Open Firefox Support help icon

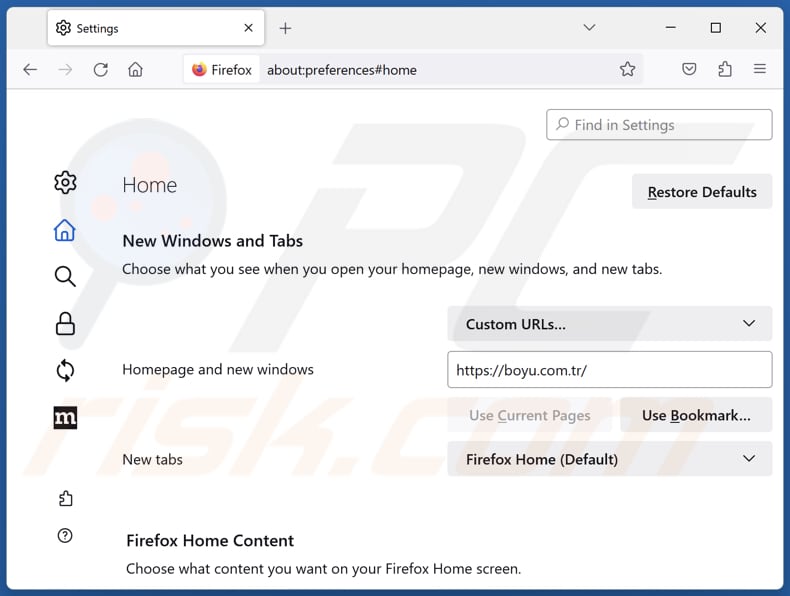click(x=65, y=536)
